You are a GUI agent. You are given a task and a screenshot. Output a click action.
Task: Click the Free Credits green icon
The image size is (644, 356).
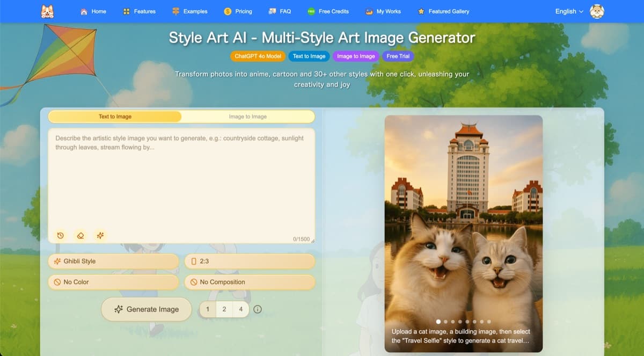[310, 11]
